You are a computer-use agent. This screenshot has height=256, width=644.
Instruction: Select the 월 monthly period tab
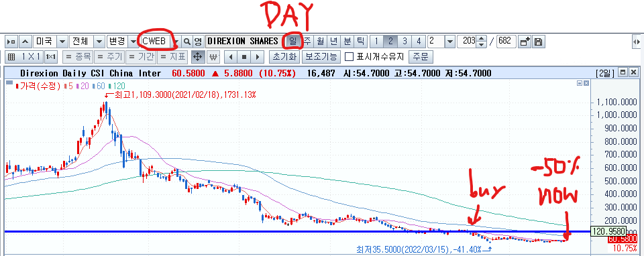pyautogui.click(x=321, y=41)
